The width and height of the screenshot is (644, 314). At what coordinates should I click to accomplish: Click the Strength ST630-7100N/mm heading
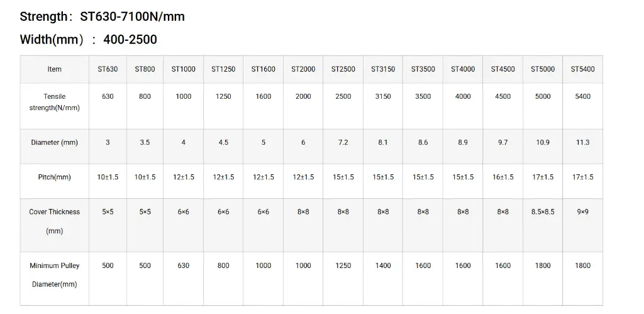coord(103,16)
